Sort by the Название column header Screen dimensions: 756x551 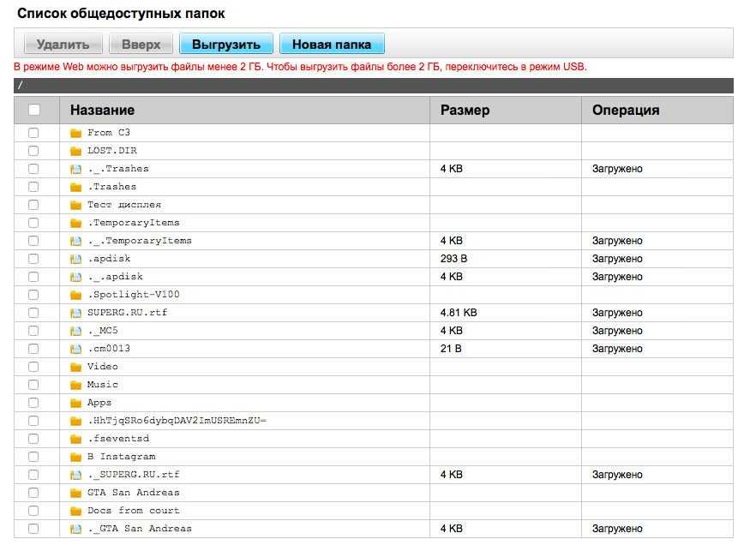(x=102, y=110)
